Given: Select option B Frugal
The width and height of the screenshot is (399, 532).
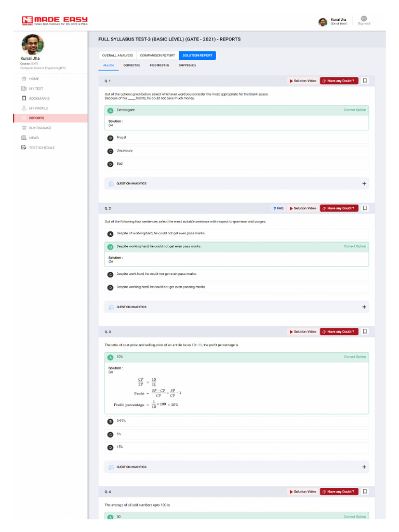Looking at the screenshot, I should point(236,138).
